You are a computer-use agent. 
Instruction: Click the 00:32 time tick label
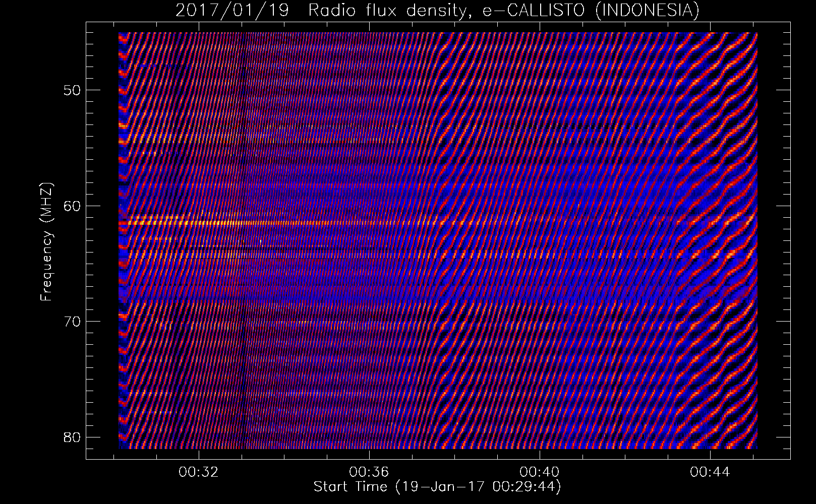(x=199, y=472)
